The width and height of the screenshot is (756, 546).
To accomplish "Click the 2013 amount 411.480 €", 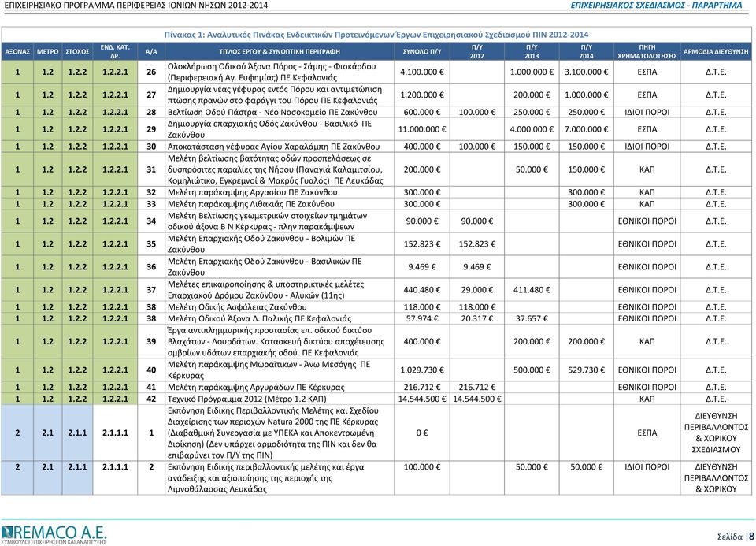I will [x=532, y=290].
